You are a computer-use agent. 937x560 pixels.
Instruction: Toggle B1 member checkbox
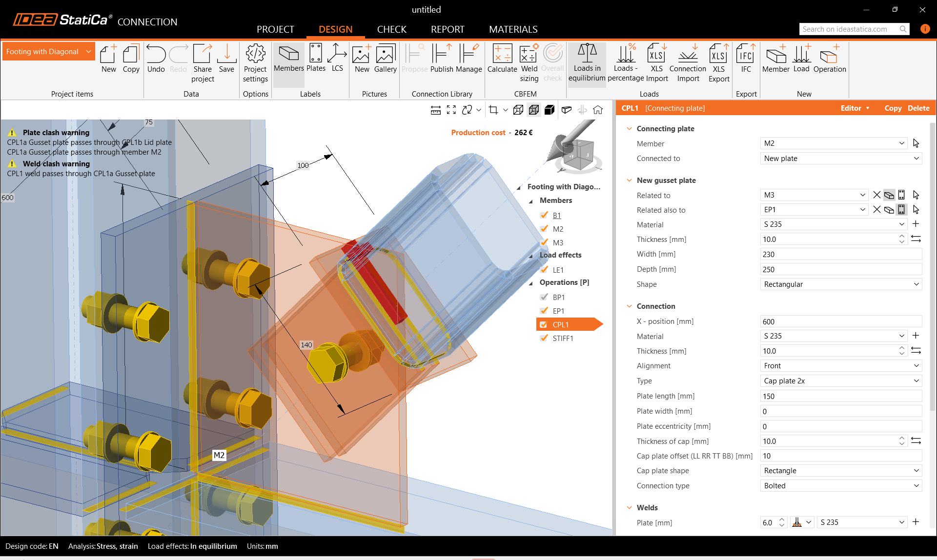(544, 215)
